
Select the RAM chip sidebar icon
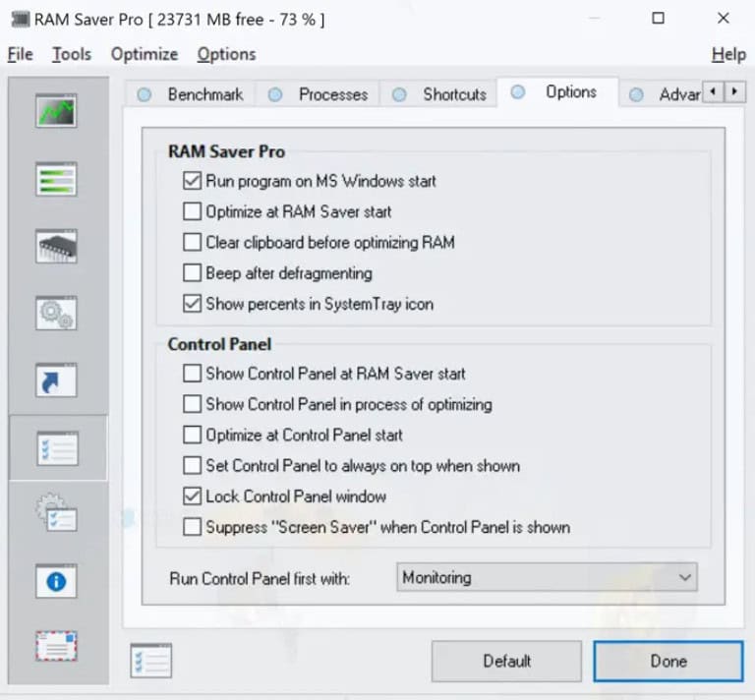click(56, 246)
